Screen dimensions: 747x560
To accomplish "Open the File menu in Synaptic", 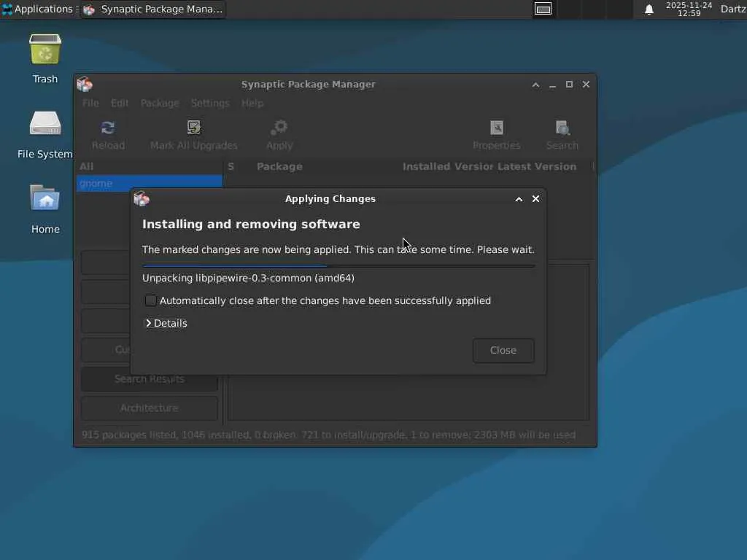I will click(90, 103).
